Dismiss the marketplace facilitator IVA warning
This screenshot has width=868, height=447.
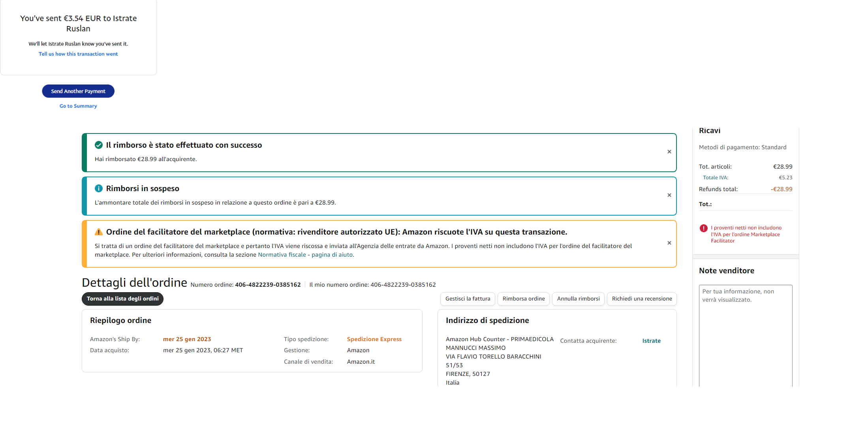(x=669, y=243)
